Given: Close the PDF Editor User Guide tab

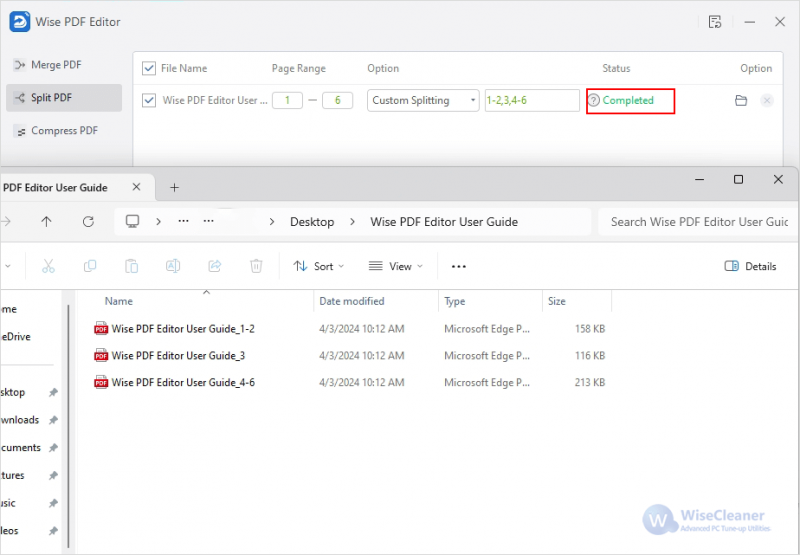Looking at the screenshot, I should pyautogui.click(x=136, y=187).
